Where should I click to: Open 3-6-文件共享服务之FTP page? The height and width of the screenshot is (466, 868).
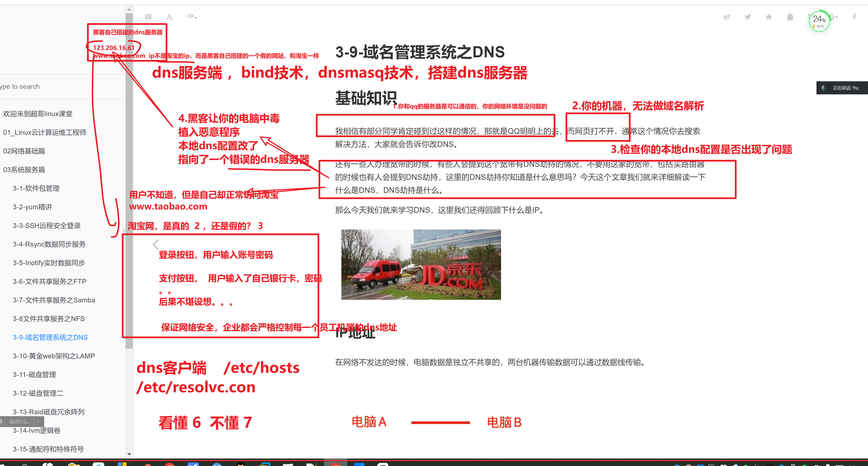[50, 281]
